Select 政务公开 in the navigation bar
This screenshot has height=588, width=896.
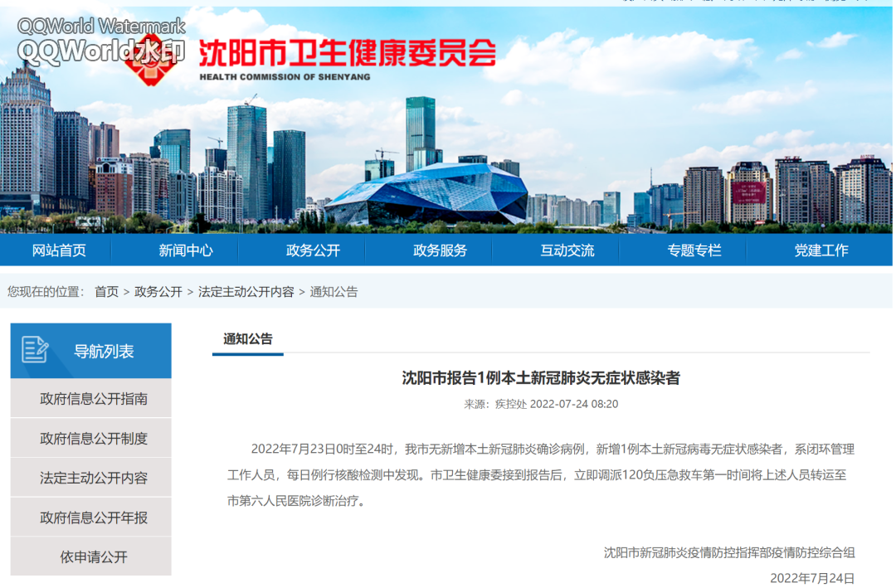(313, 250)
